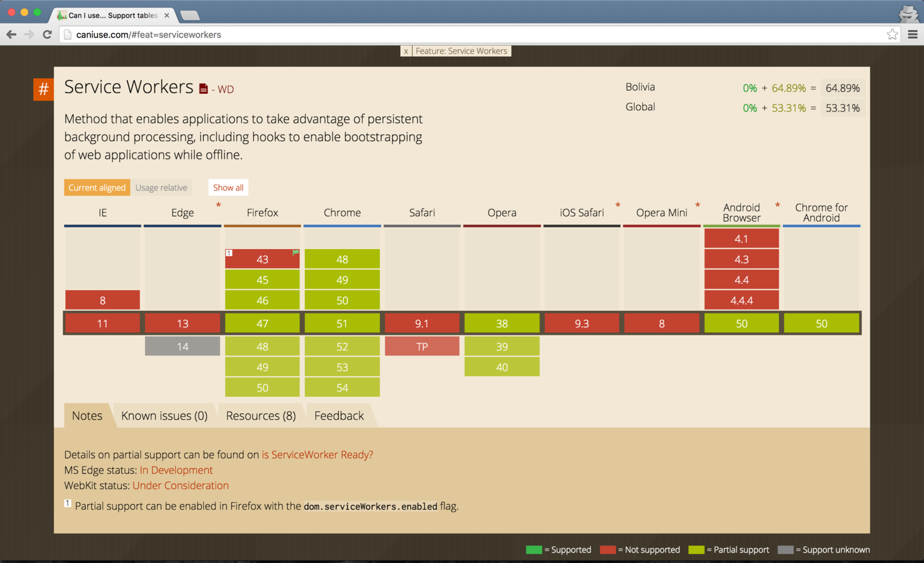The image size is (924, 563).
Task: Select the Edge 13 version cell
Action: (x=183, y=323)
